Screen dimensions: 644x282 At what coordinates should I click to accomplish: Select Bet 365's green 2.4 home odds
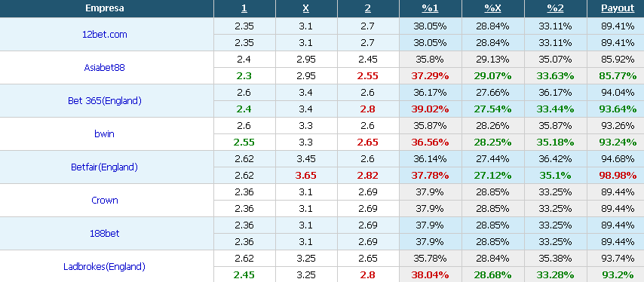[244, 109]
